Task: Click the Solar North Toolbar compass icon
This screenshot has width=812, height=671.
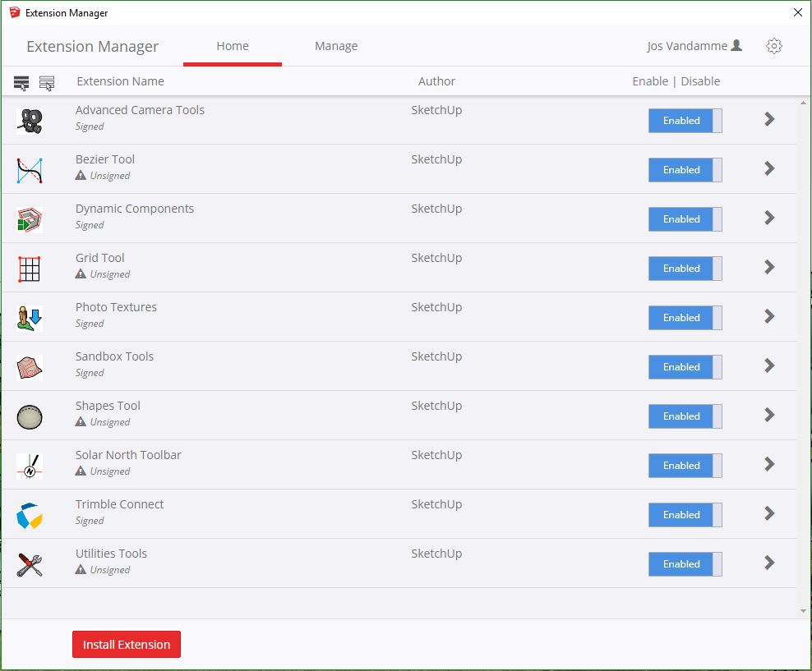Action: tap(30, 466)
